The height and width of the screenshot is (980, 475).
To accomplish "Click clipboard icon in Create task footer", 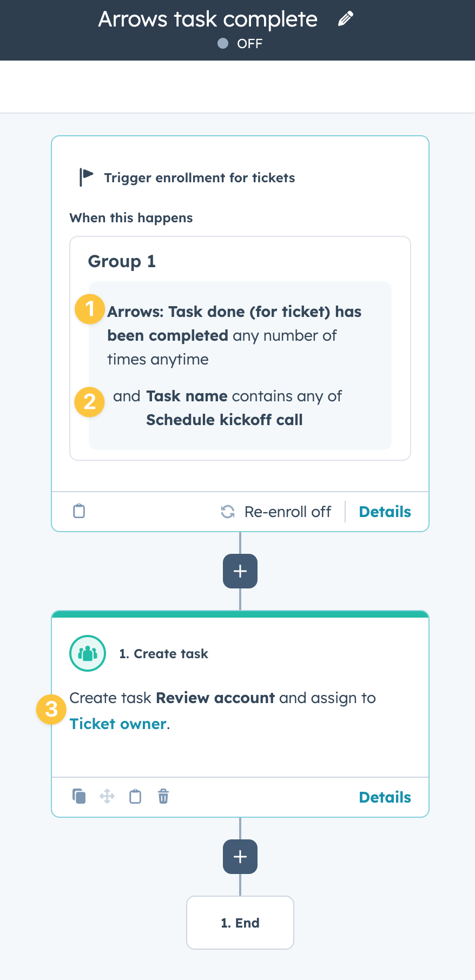I will 135,796.
